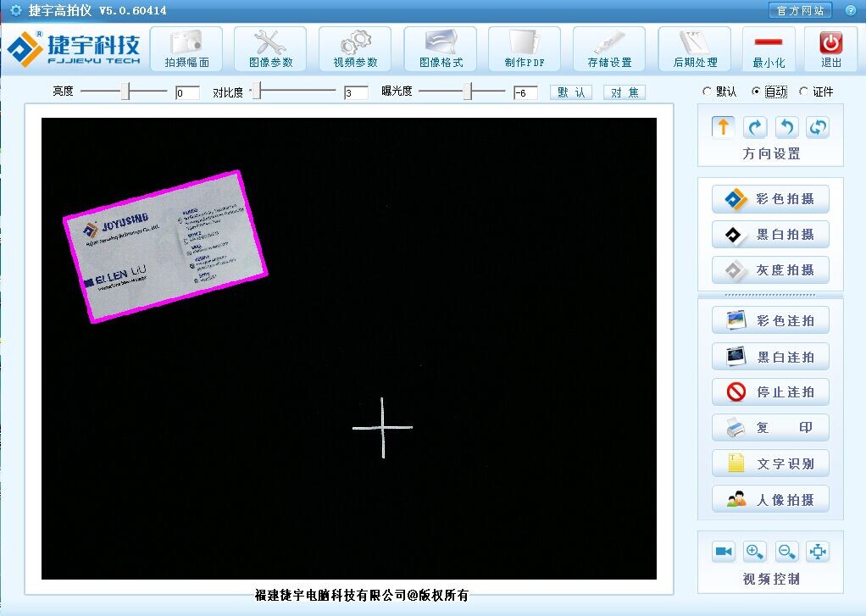Click the 最小化 minimize toolbar button
The width and height of the screenshot is (866, 616).
click(x=769, y=49)
